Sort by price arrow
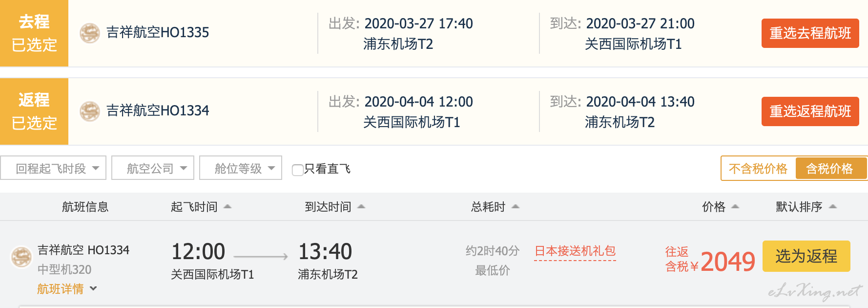 [735, 207]
